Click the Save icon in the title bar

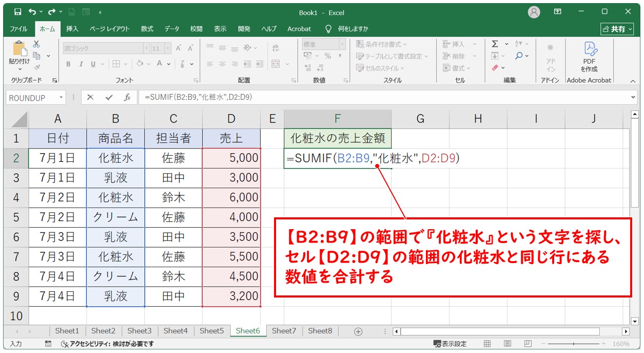(17, 12)
